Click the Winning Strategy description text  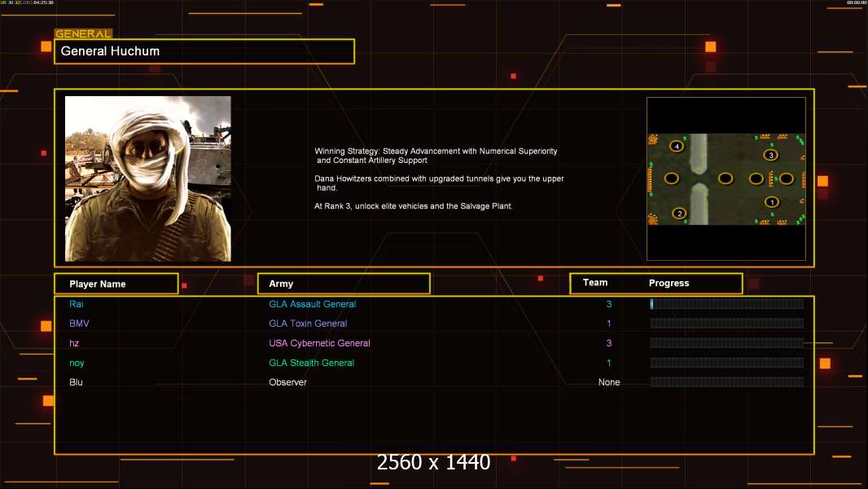(439, 178)
